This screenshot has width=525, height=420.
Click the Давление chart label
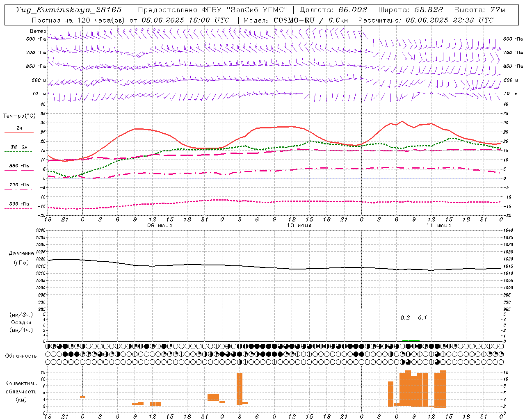[21, 253]
